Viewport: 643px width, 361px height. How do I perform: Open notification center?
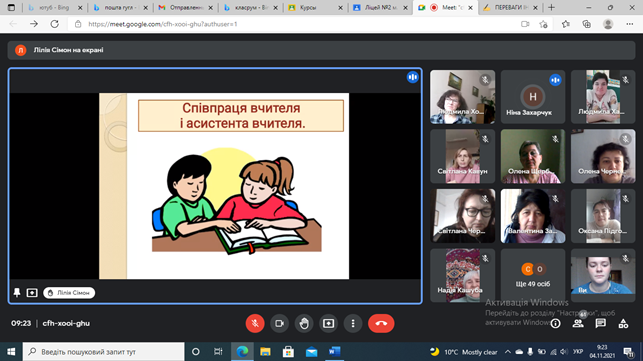coord(628,352)
